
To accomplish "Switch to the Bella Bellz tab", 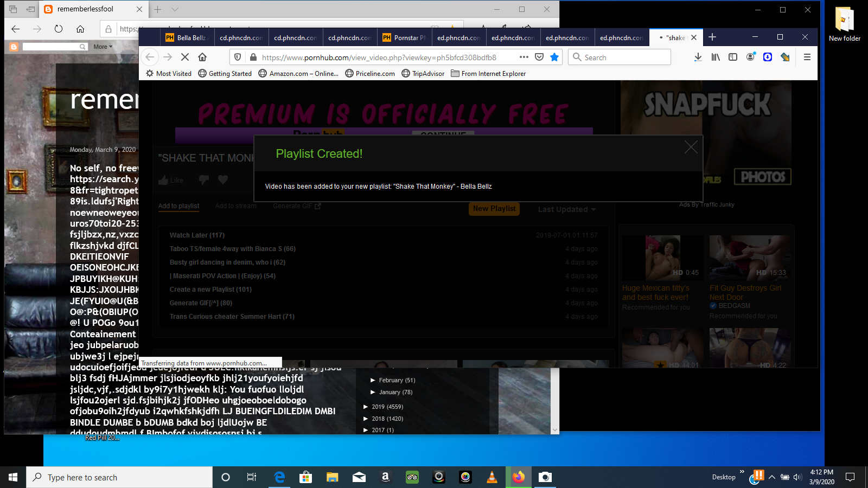I will click(187, 37).
